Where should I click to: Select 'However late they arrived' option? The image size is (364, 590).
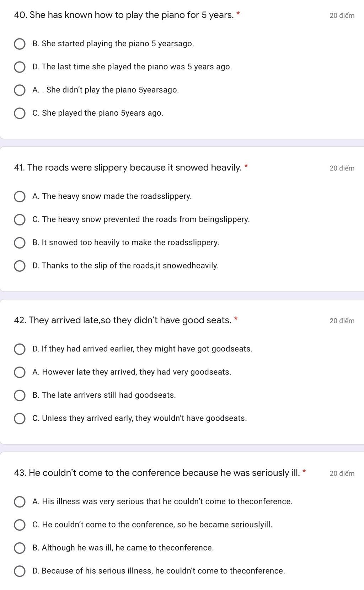[x=19, y=372]
